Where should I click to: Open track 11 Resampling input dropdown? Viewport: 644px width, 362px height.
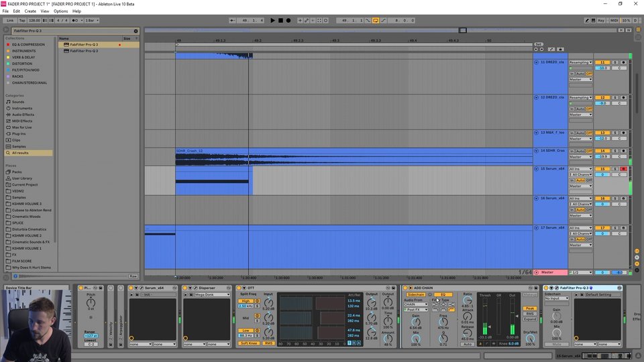pos(580,62)
